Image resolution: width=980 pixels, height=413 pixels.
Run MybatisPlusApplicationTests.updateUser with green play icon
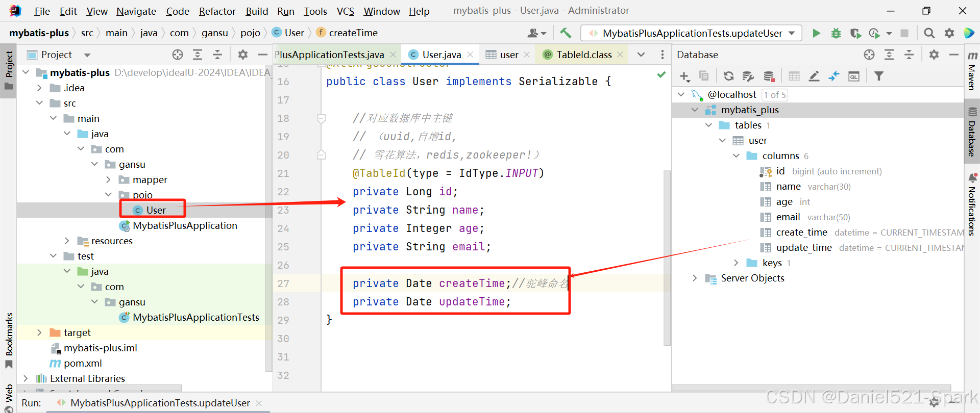[816, 33]
